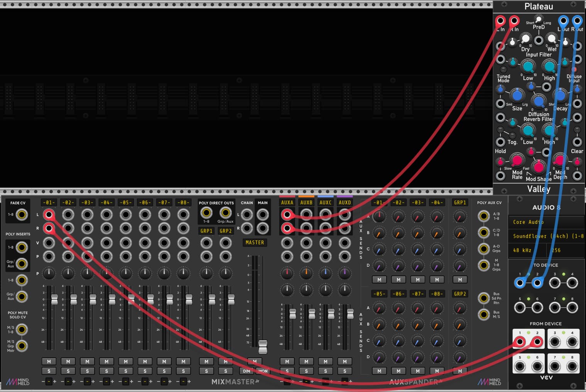Click Poly Direct Outs Grp/Aux jack
The image size is (586, 392).
(225, 213)
